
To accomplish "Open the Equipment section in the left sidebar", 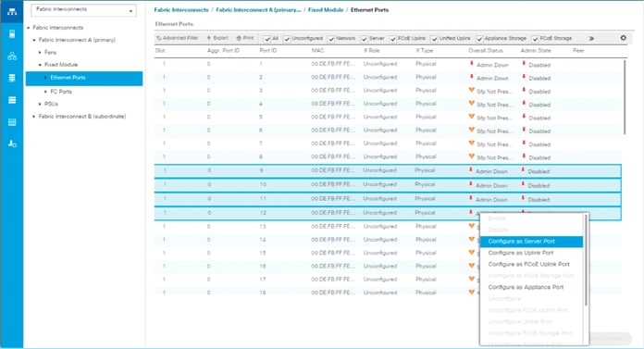I will 12,11.
